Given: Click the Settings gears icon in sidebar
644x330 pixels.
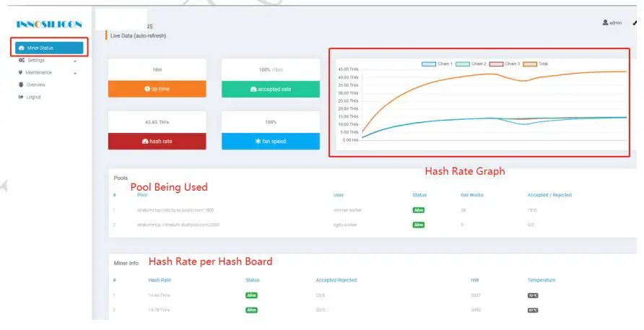Looking at the screenshot, I should 22,61.
